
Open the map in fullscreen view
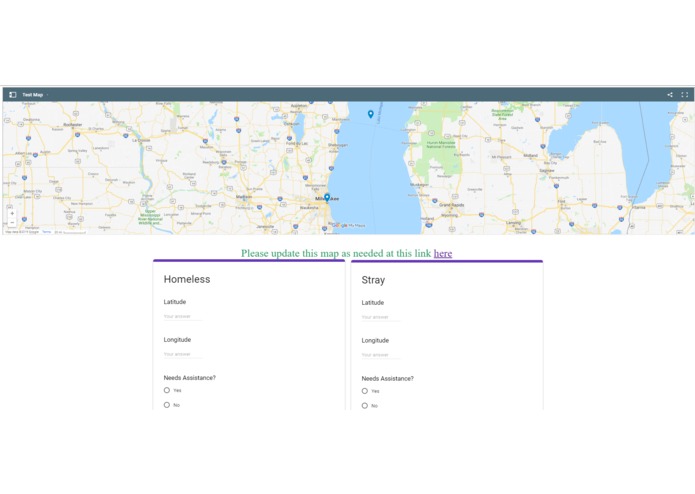pos(684,95)
